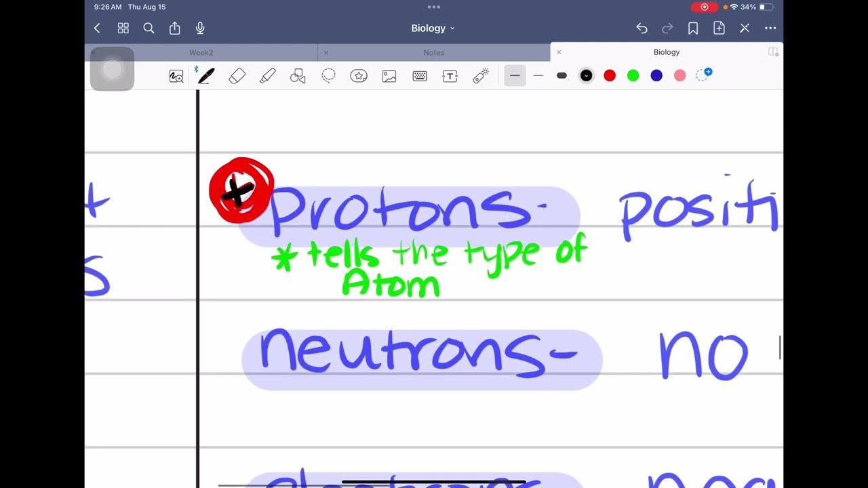Tap the battery indicator in status bar

[766, 7]
